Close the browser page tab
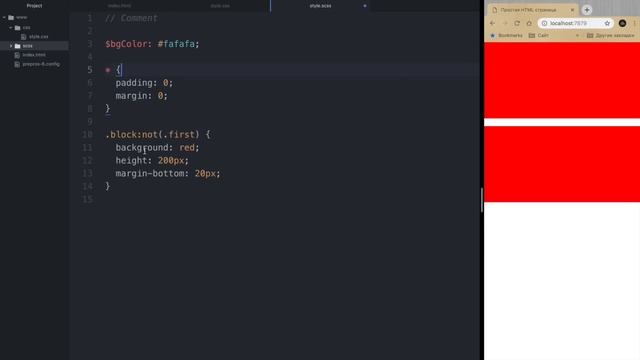 click(572, 10)
